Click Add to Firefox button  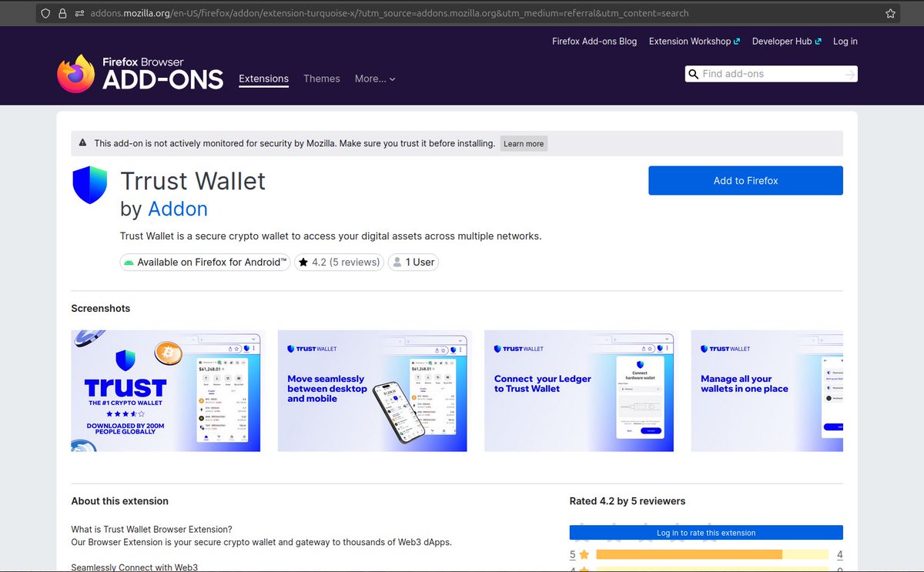pos(745,181)
